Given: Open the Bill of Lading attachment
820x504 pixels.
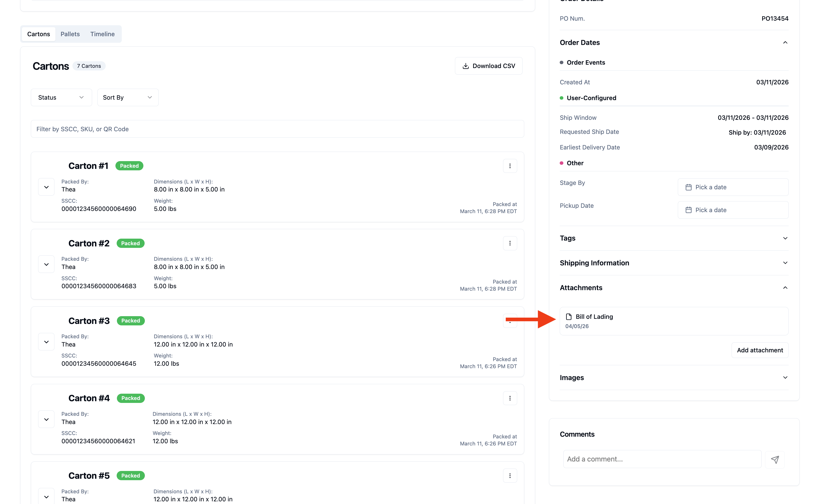Looking at the screenshot, I should coord(674,321).
